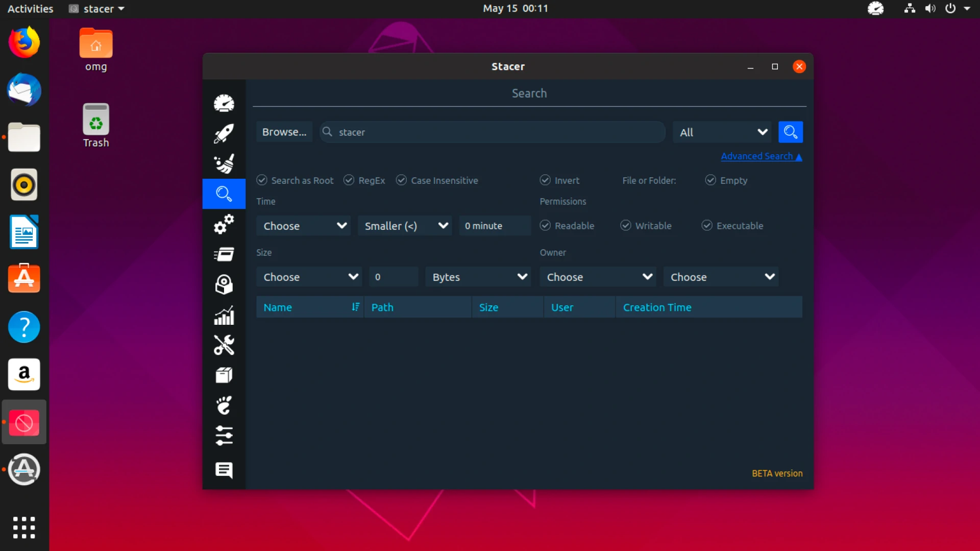Open Files manager from the dock
The width and height of the screenshot is (980, 551).
(x=24, y=137)
